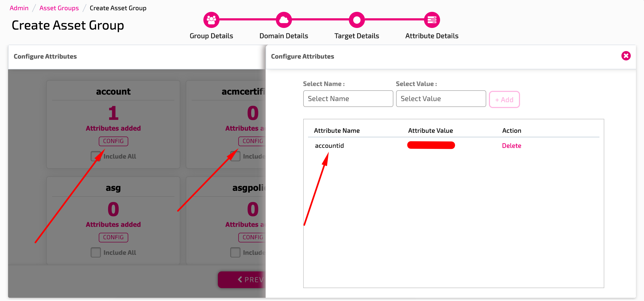Image resolution: width=644 pixels, height=301 pixels.
Task: Navigate to Admin via breadcrumb
Action: point(19,8)
